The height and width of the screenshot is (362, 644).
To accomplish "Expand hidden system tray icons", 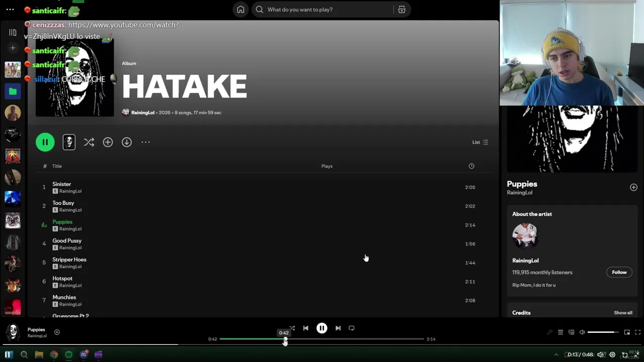I will (x=556, y=355).
